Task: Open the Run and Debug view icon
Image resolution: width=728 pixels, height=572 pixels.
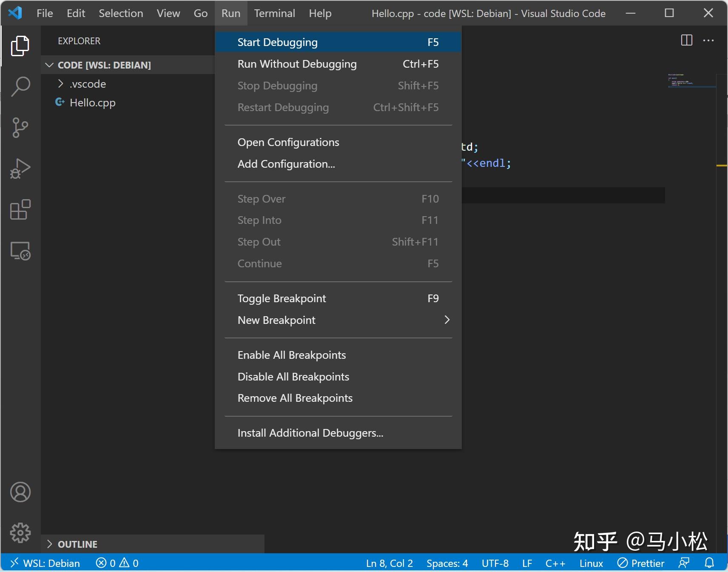Action: (20, 169)
